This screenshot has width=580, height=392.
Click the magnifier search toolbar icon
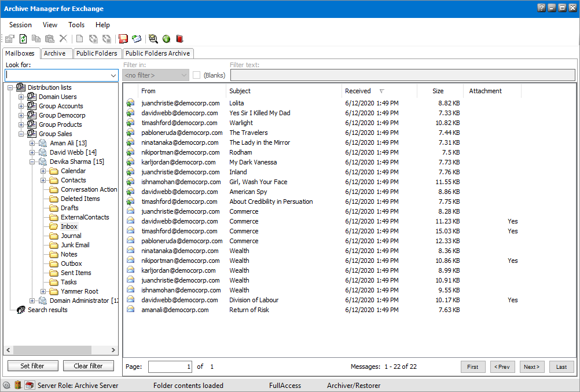click(x=153, y=38)
